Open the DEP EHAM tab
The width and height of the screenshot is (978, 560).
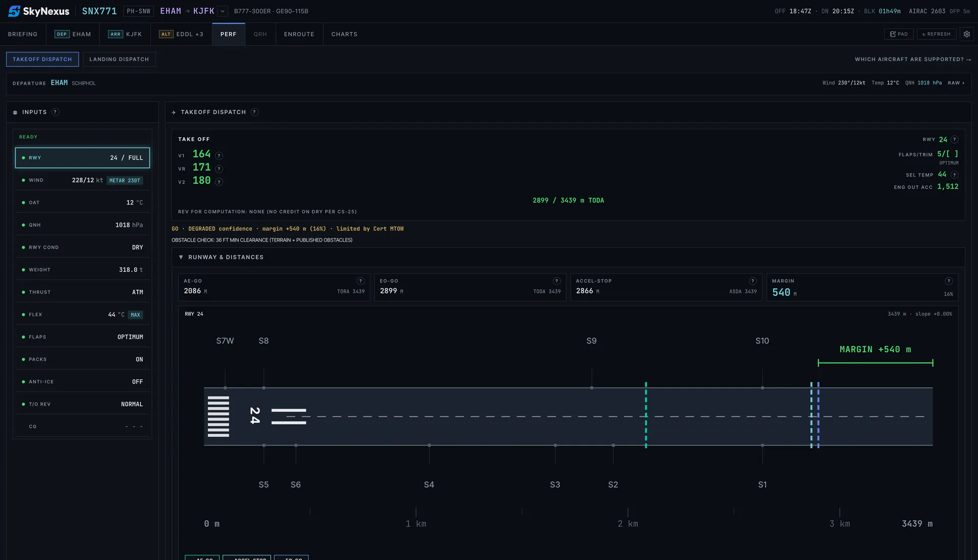pyautogui.click(x=73, y=34)
